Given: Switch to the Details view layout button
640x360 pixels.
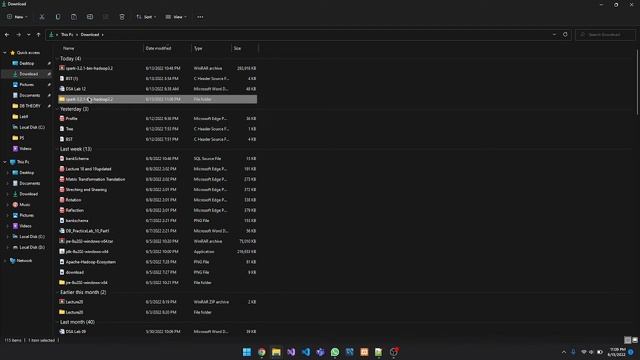Looking at the screenshot, I should 628,340.
